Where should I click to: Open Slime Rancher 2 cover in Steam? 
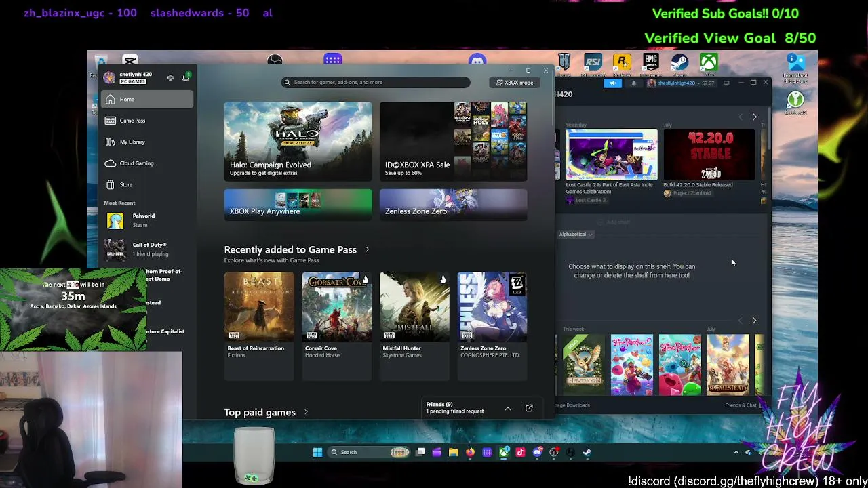[x=631, y=365]
